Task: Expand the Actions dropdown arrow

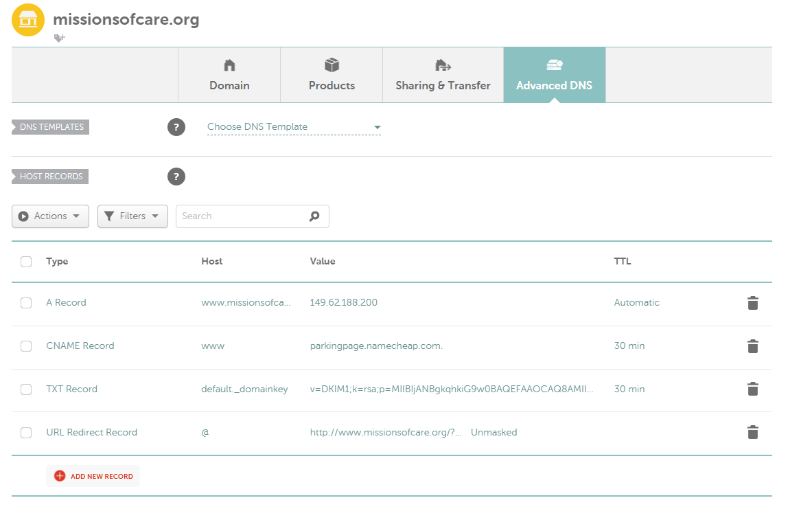Action: click(76, 216)
